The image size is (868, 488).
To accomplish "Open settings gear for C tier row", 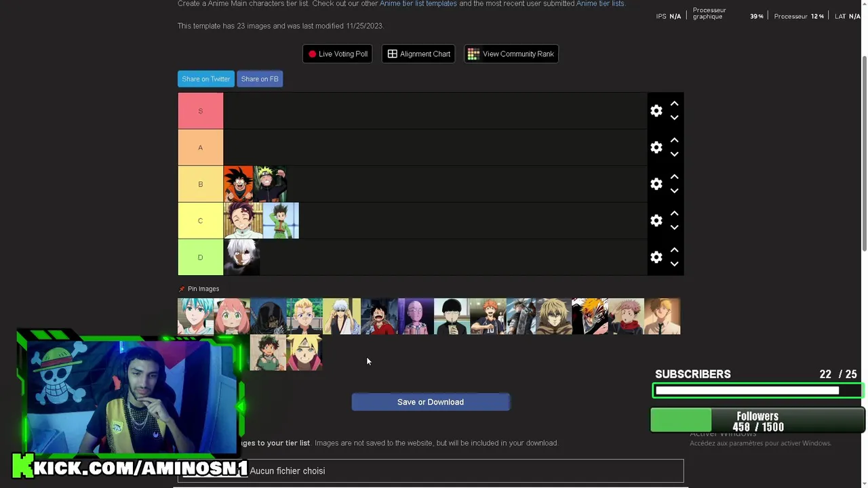I will coord(656,220).
